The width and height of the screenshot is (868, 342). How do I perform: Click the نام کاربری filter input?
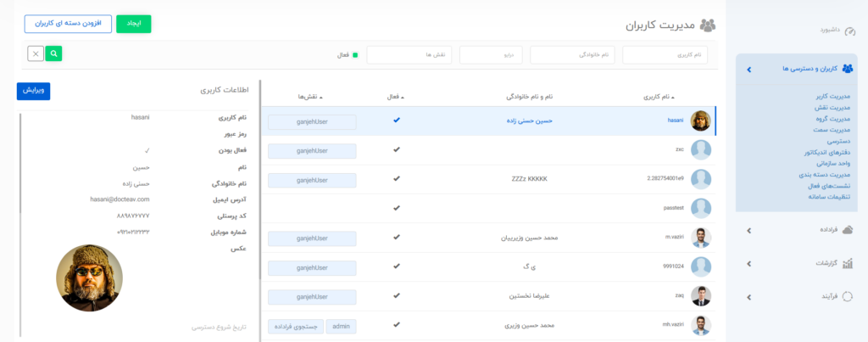click(x=665, y=55)
